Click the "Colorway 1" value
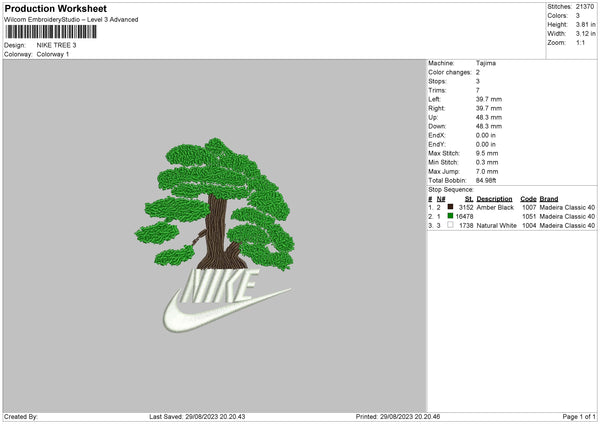This screenshot has height=424, width=600. coord(53,54)
